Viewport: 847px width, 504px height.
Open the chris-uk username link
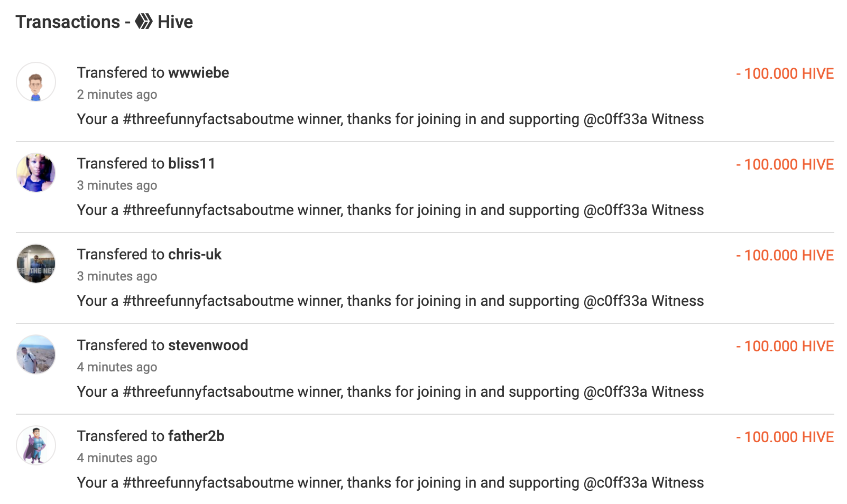tap(195, 255)
